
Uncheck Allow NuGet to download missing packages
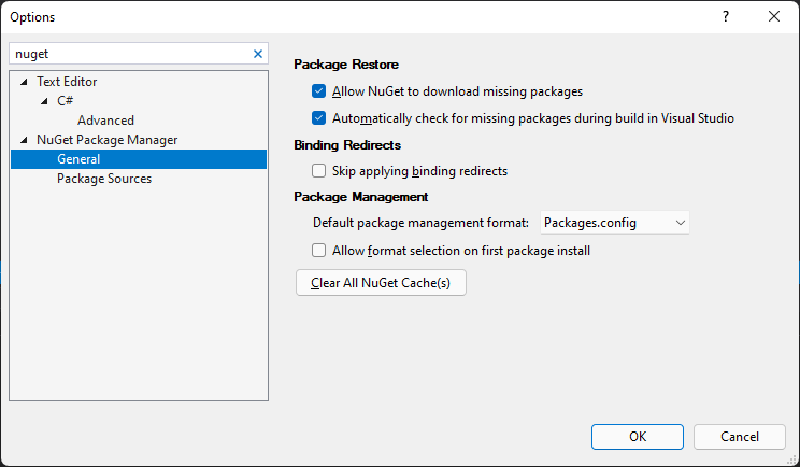(x=320, y=91)
